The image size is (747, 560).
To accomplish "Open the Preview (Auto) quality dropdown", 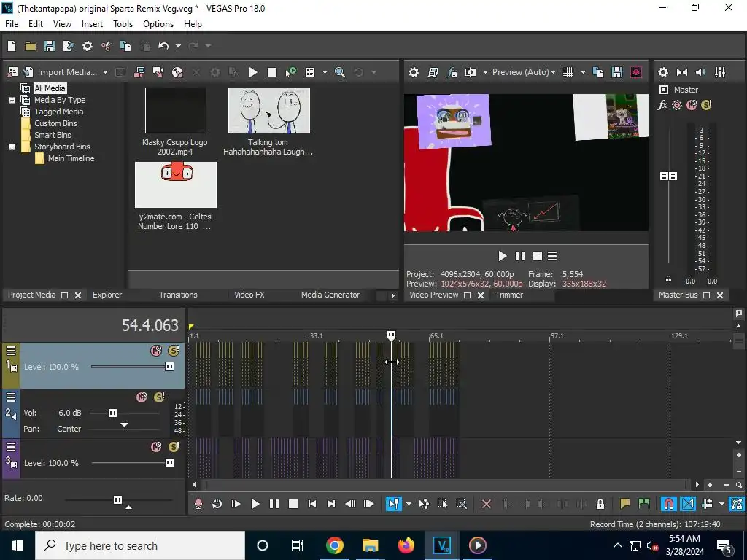I will (x=524, y=72).
